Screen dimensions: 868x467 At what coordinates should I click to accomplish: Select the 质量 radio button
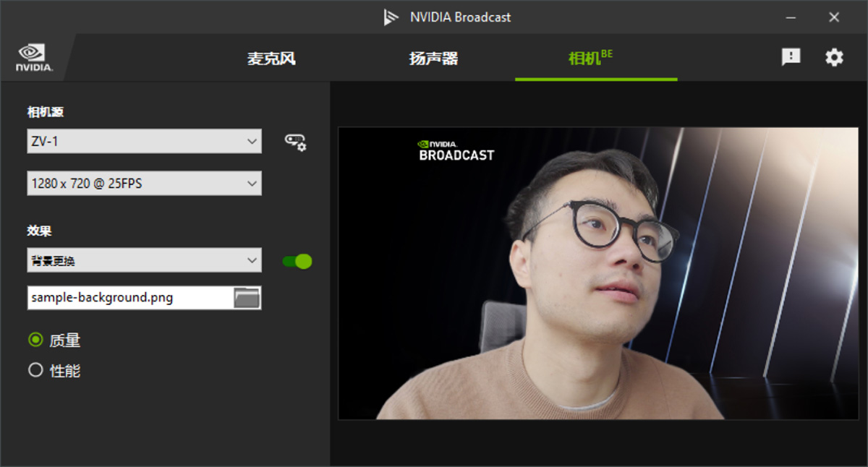pos(35,339)
